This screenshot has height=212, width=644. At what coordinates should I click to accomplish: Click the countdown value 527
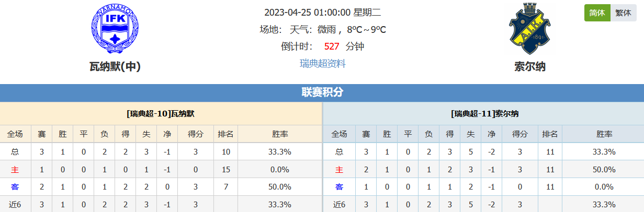pyautogui.click(x=332, y=46)
